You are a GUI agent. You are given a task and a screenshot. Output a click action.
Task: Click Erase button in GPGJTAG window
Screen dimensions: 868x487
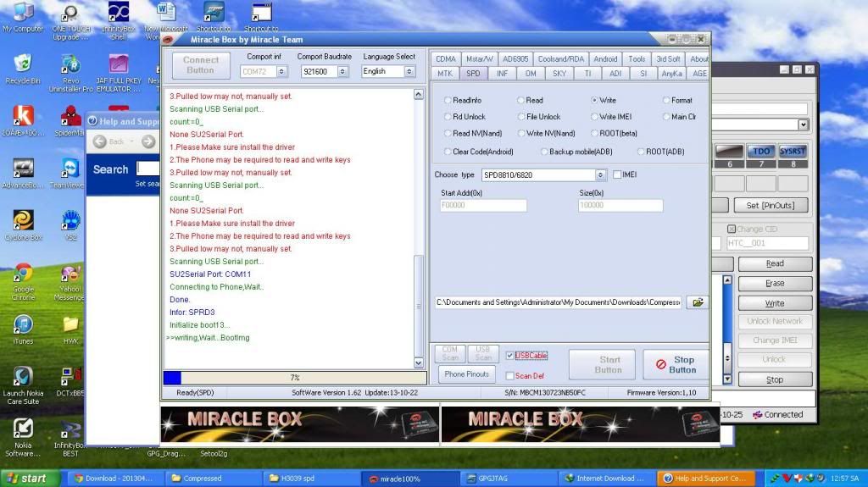pyautogui.click(x=775, y=284)
